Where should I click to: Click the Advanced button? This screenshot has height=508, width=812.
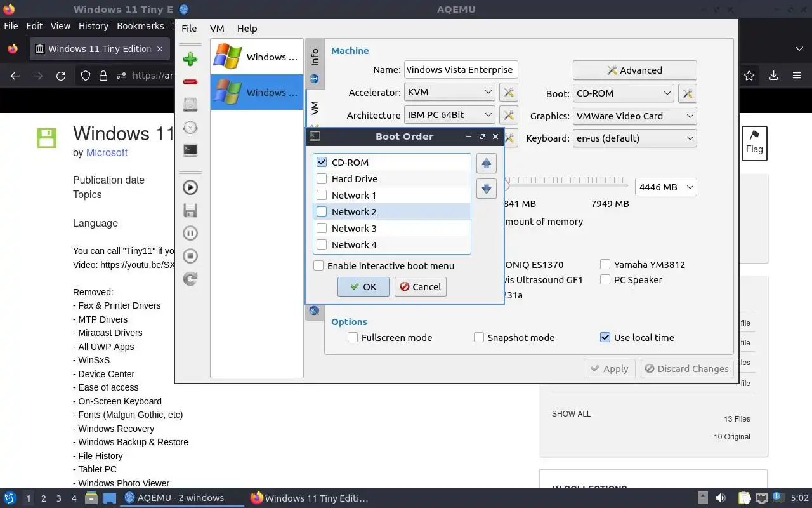tap(634, 70)
